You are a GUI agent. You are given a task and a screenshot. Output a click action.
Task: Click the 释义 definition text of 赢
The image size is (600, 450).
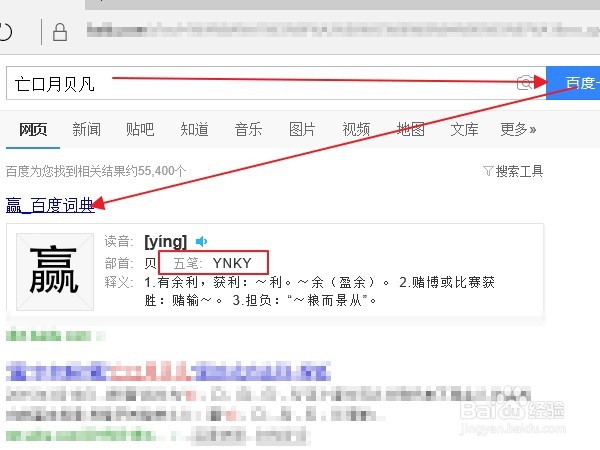pyautogui.click(x=319, y=291)
